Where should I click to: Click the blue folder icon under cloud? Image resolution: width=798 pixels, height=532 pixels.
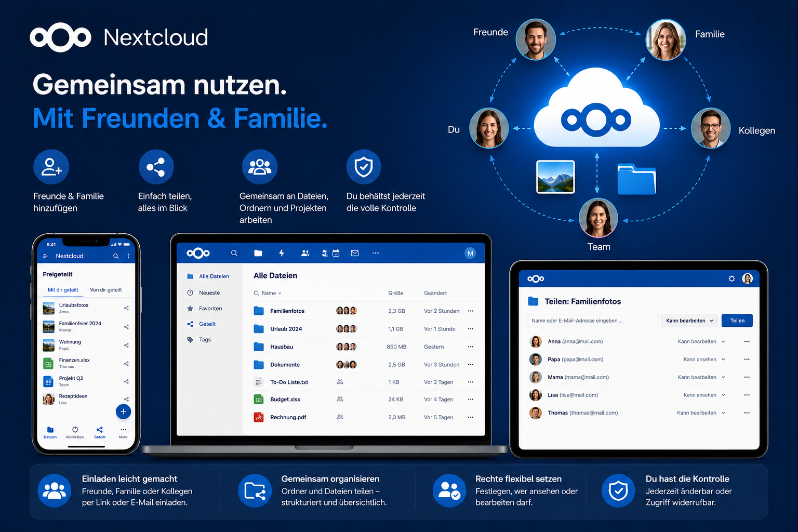coord(636,179)
